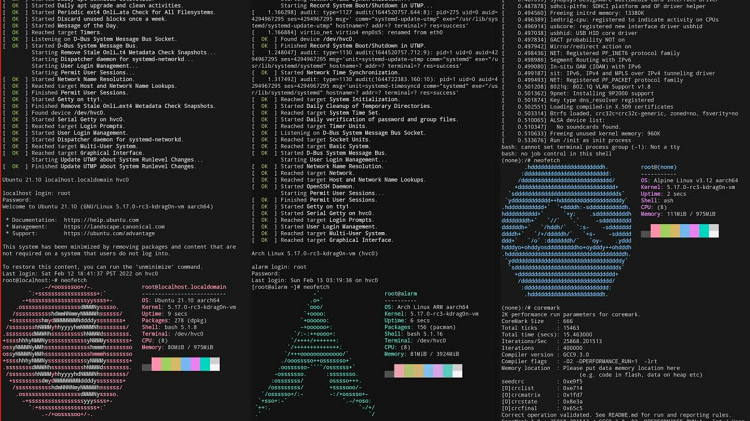Click 'Arch Linux 5.17.0-rc3-kdrag0n-vm (hvc0)' banner
This screenshot has height=421, width=750.
coord(315,254)
